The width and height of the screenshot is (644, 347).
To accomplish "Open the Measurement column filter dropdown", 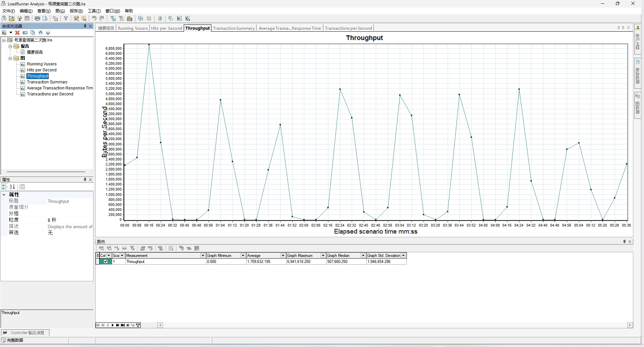I will pyautogui.click(x=202, y=256).
